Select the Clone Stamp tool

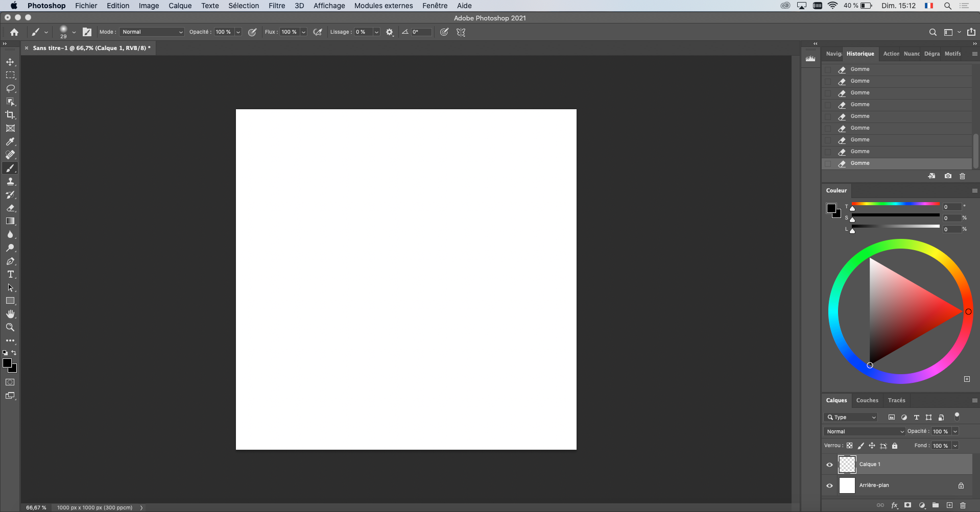pos(10,181)
